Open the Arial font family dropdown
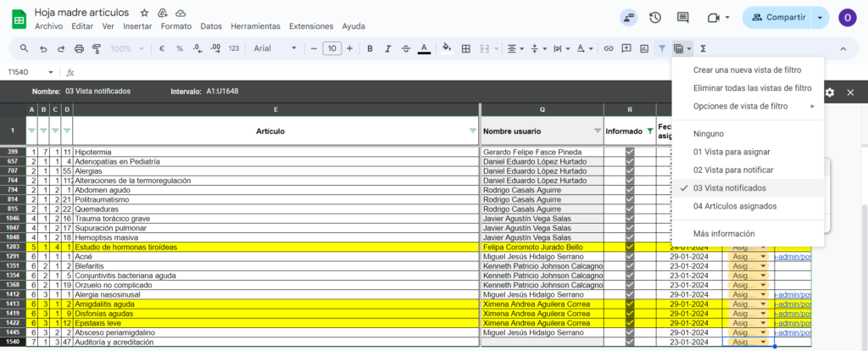This screenshot has width=868, height=351. click(272, 48)
